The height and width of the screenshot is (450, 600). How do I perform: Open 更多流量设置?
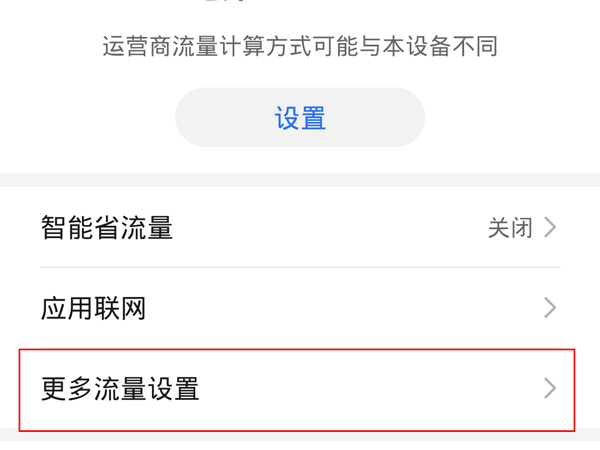tap(298, 388)
